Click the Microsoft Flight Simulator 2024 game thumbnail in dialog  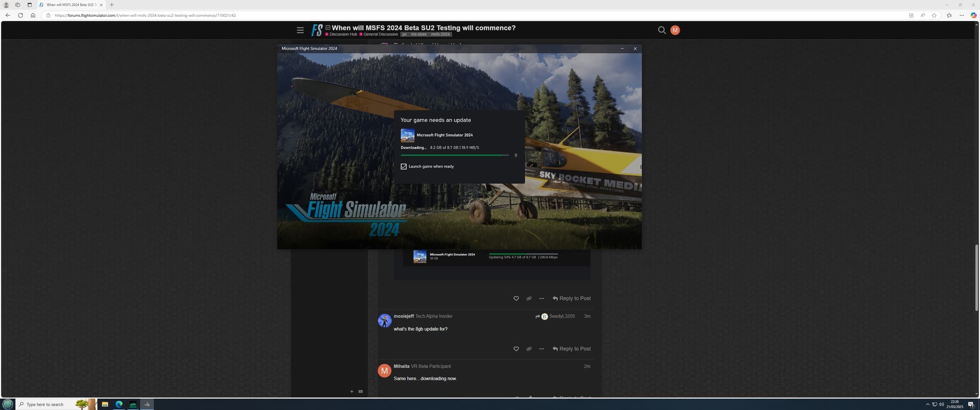click(407, 135)
